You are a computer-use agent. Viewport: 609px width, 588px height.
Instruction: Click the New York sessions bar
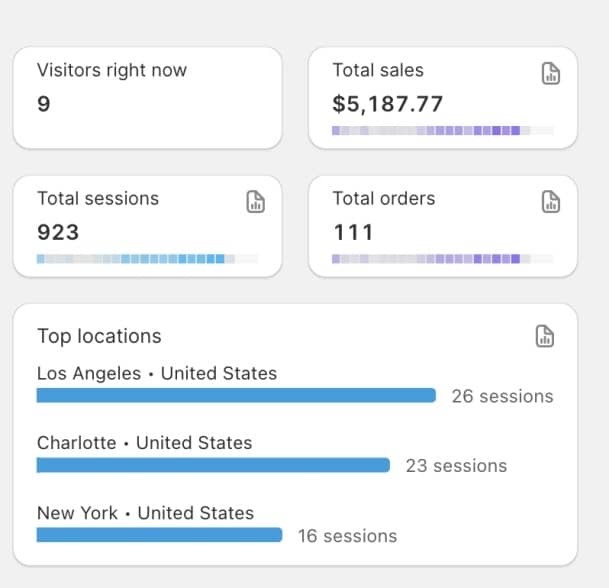159,535
